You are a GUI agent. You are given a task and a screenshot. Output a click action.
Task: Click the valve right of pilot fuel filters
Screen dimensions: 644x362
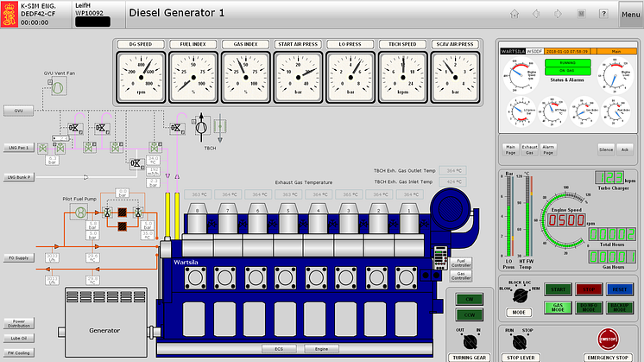[138, 213]
